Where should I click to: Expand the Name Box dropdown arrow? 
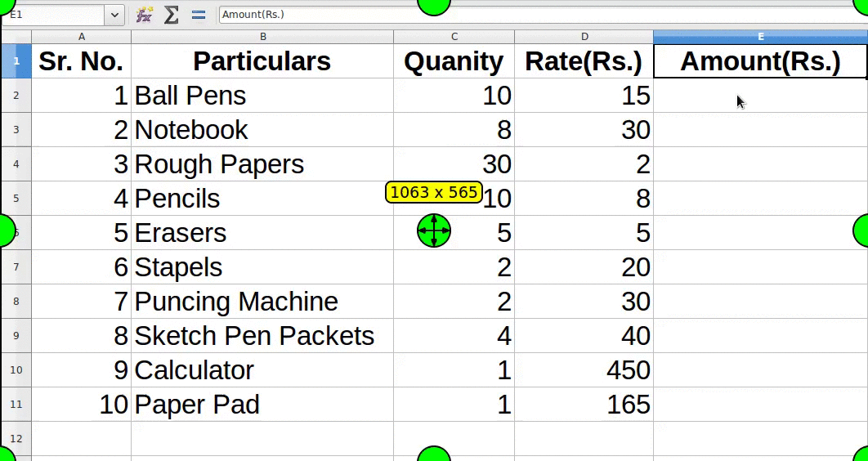(x=114, y=15)
